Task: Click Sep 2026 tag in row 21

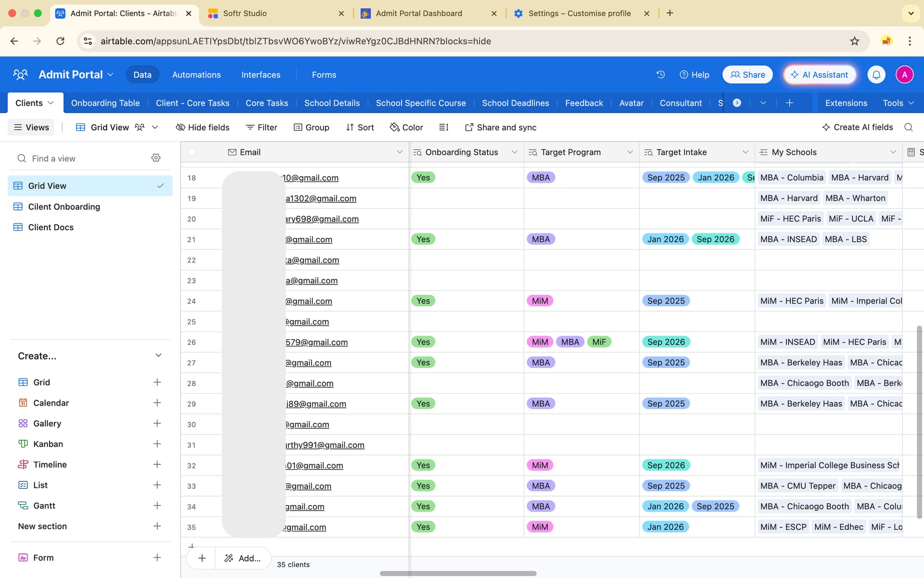Action: [x=715, y=239]
